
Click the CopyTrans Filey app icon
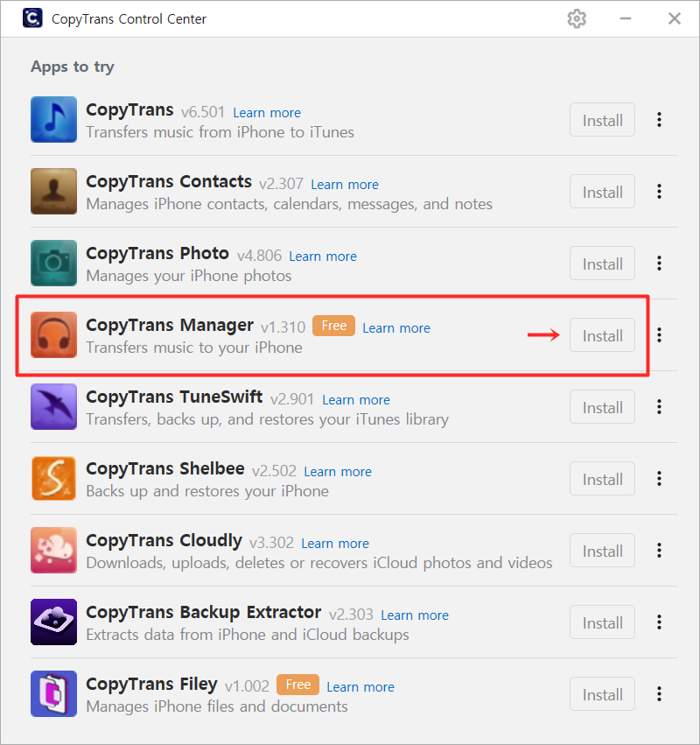(x=53, y=693)
